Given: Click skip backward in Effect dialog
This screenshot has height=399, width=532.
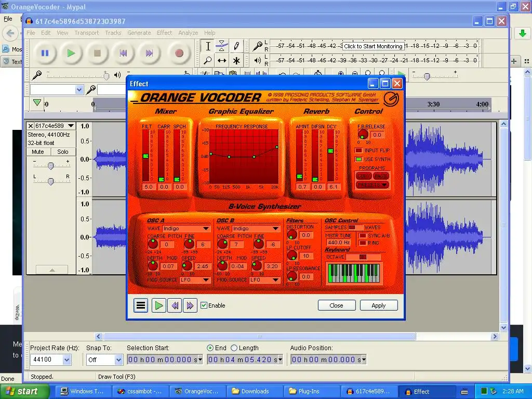Looking at the screenshot, I should coord(175,305).
